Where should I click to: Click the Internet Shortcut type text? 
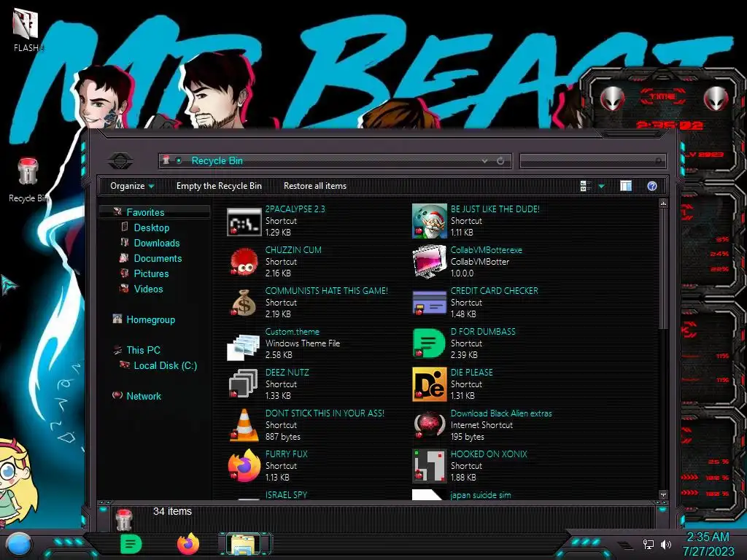[x=481, y=425]
